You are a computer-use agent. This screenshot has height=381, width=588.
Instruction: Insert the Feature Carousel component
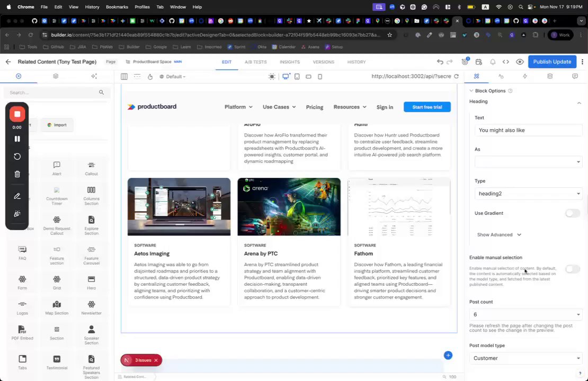pos(91,255)
